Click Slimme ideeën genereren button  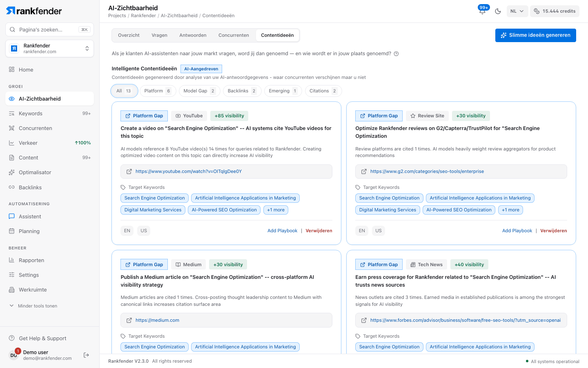pos(535,35)
